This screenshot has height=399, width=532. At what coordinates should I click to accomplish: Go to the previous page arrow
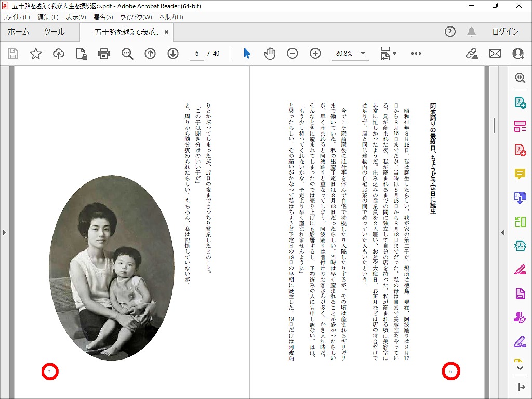(x=150, y=54)
